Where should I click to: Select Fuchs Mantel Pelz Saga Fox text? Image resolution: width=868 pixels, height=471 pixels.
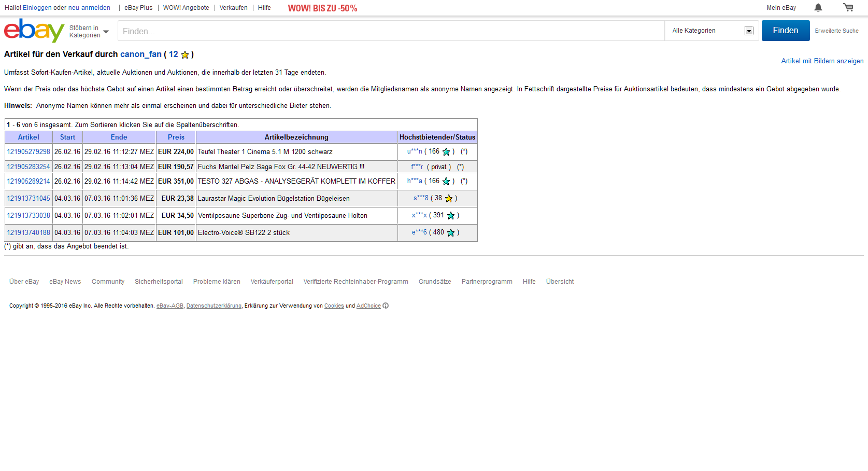click(281, 167)
